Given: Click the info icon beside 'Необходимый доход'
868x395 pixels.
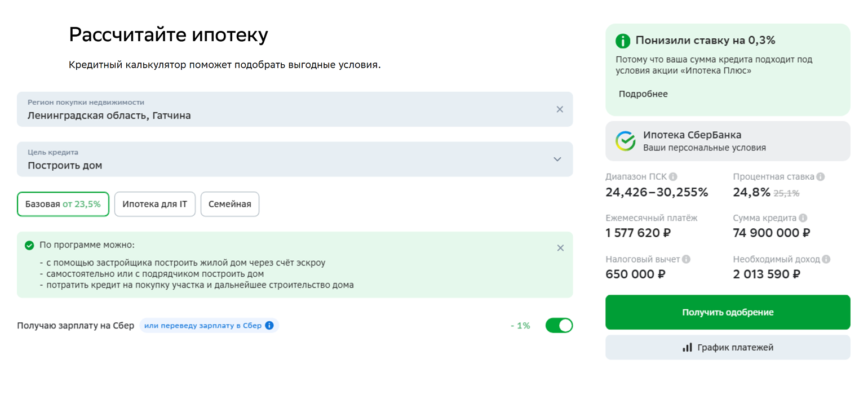Looking at the screenshot, I should click(826, 259).
